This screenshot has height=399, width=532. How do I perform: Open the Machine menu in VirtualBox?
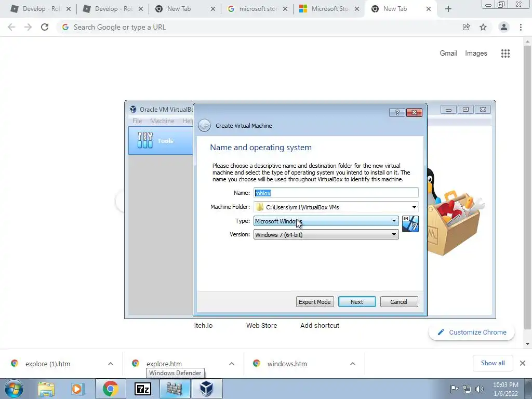point(162,121)
